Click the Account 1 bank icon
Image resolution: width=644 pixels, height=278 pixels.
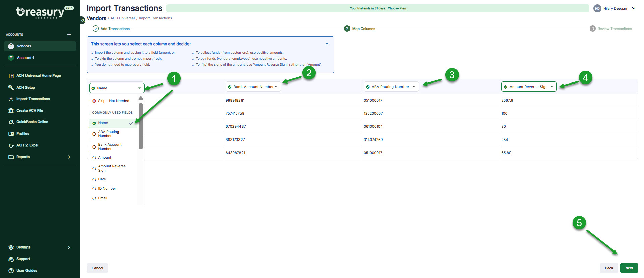11,58
